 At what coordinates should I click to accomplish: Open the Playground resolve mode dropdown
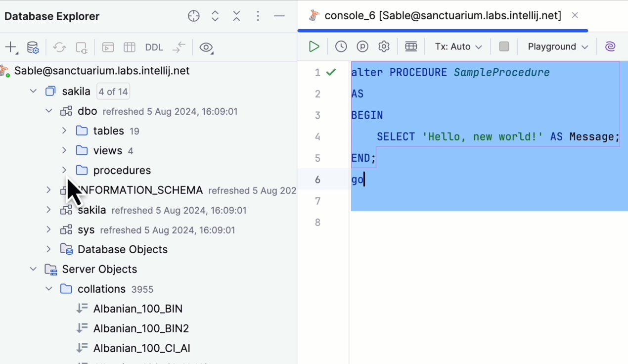pos(558,46)
